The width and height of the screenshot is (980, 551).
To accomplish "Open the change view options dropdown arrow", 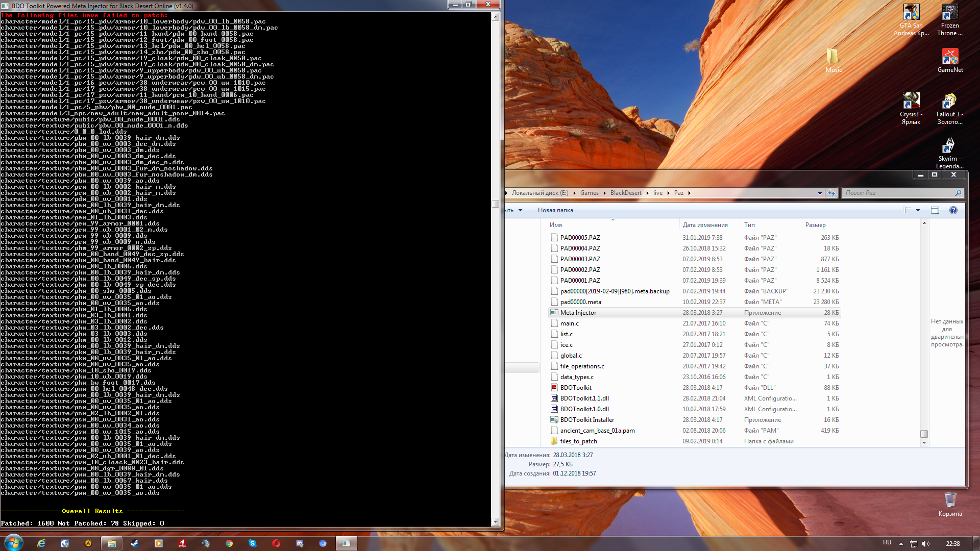I will click(x=918, y=210).
